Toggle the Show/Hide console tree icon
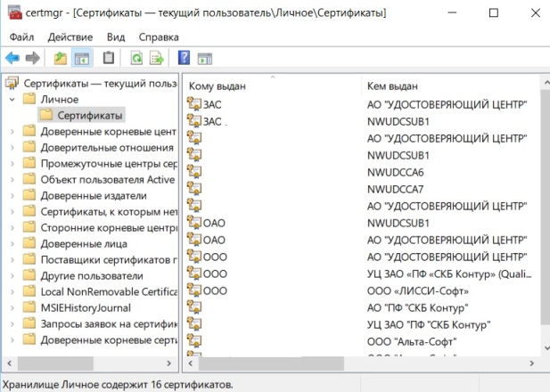Screen dimensions: 550x392 (x=81, y=59)
